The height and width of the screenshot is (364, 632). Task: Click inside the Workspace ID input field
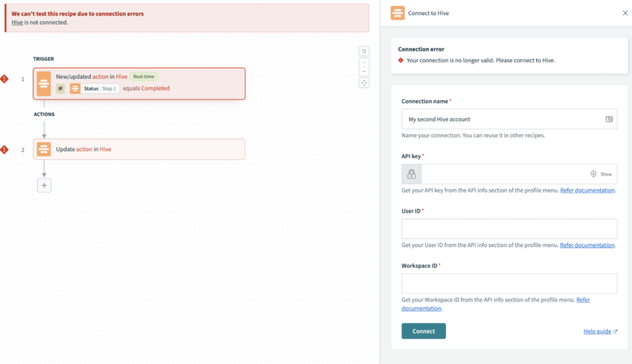click(509, 283)
